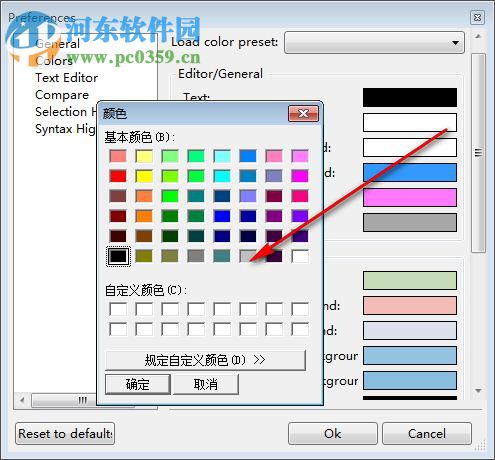Screen dimensions: 495x460
Task: Click the vertical scrollbar thumb in the colors panel
Action: 478,153
